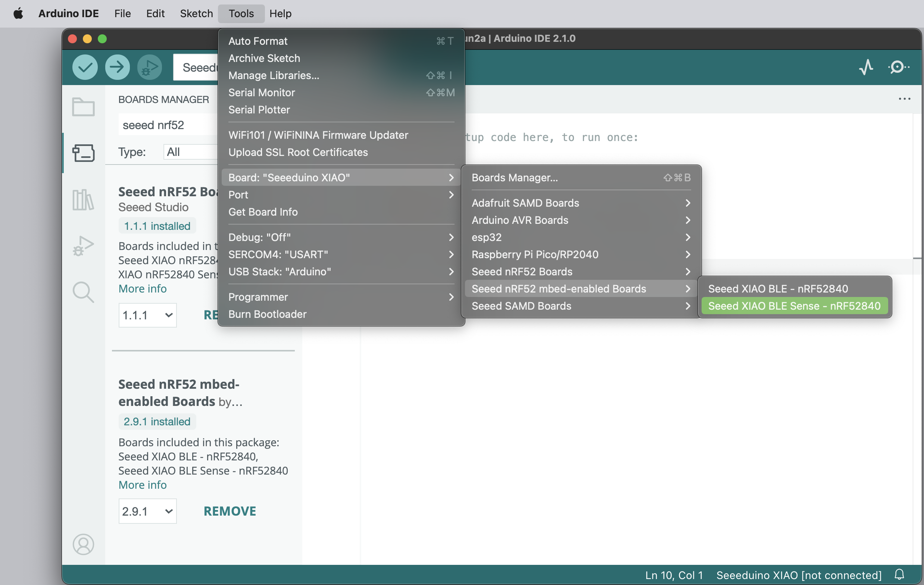
Task: Click REMOVE for Seeed nRF52 mbed-enabled Boards
Action: pyautogui.click(x=230, y=512)
